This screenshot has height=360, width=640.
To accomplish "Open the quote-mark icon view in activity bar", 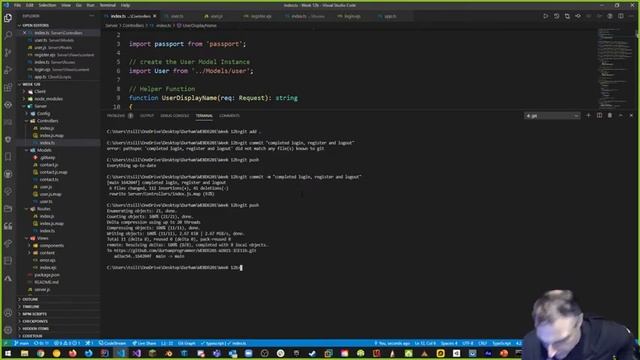I will (x=8, y=226).
